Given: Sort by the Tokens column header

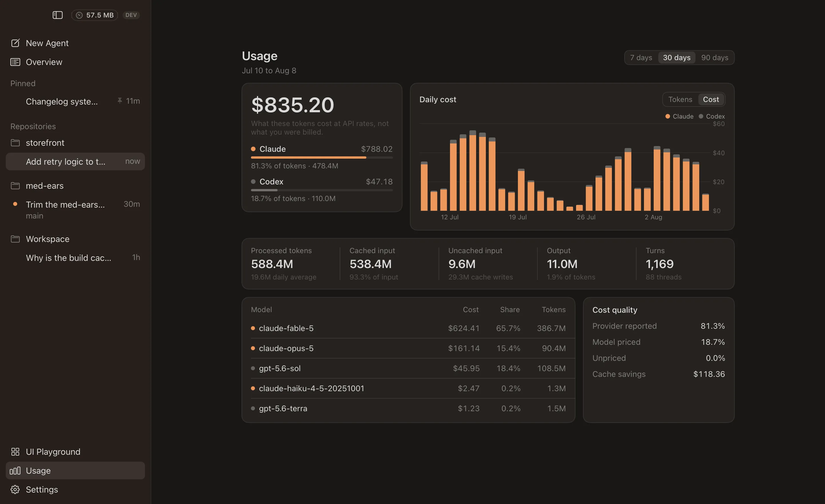Looking at the screenshot, I should (x=553, y=310).
